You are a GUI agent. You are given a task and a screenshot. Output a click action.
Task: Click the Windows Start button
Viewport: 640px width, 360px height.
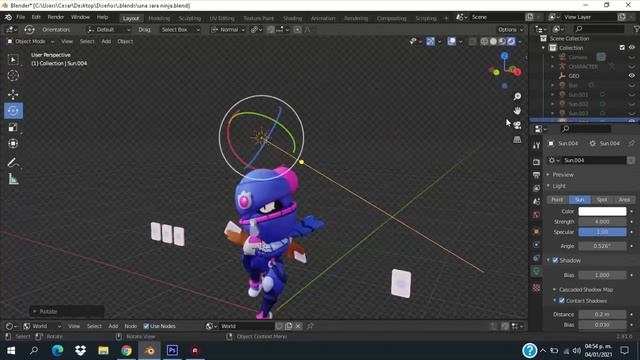click(x=11, y=350)
